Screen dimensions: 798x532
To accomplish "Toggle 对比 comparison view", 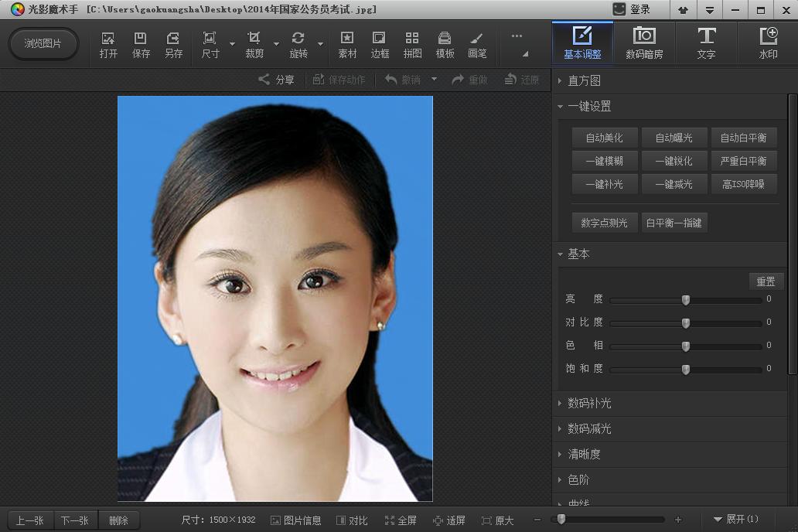I will pos(352,520).
